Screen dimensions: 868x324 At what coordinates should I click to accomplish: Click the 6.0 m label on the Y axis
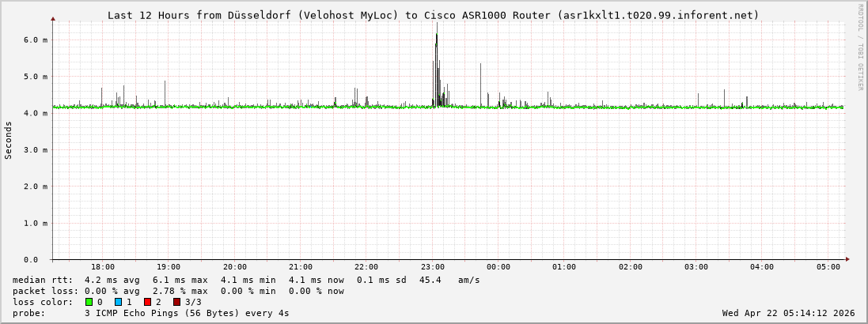coord(36,40)
